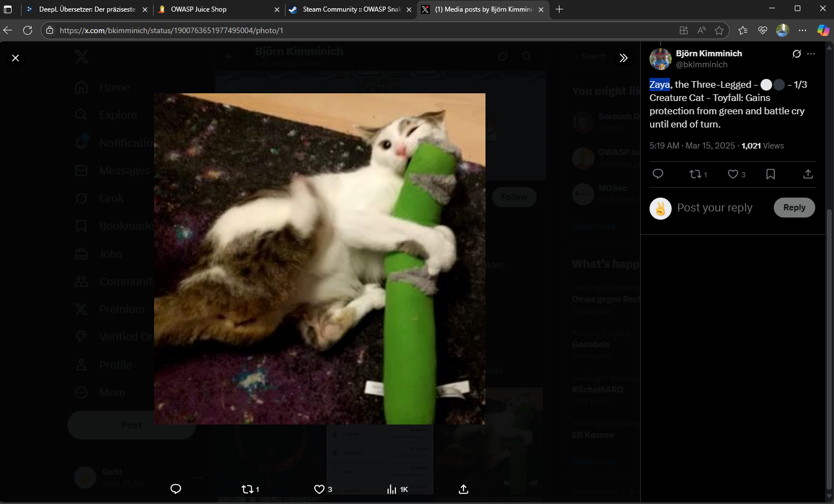Collapse the tweet side panel with double chevron

(x=624, y=58)
